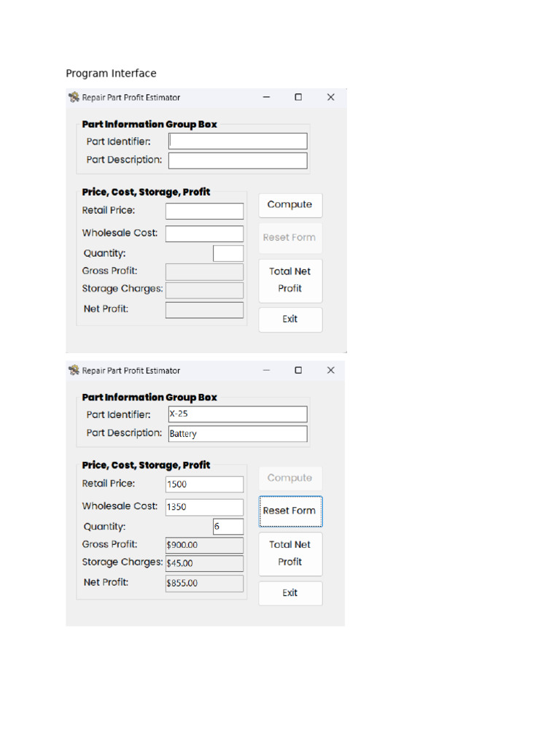Click the app icon in the lower window title bar
The image size is (560, 747).
pos(74,370)
